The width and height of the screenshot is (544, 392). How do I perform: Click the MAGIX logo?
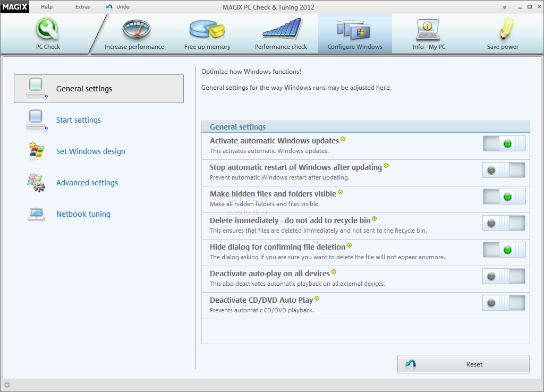click(x=15, y=6)
